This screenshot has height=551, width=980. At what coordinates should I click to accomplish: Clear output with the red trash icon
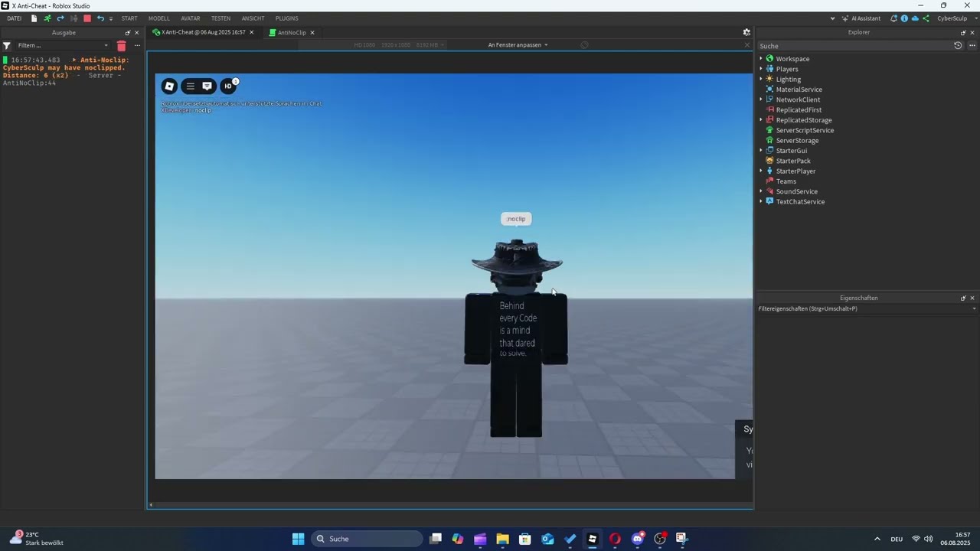click(121, 46)
